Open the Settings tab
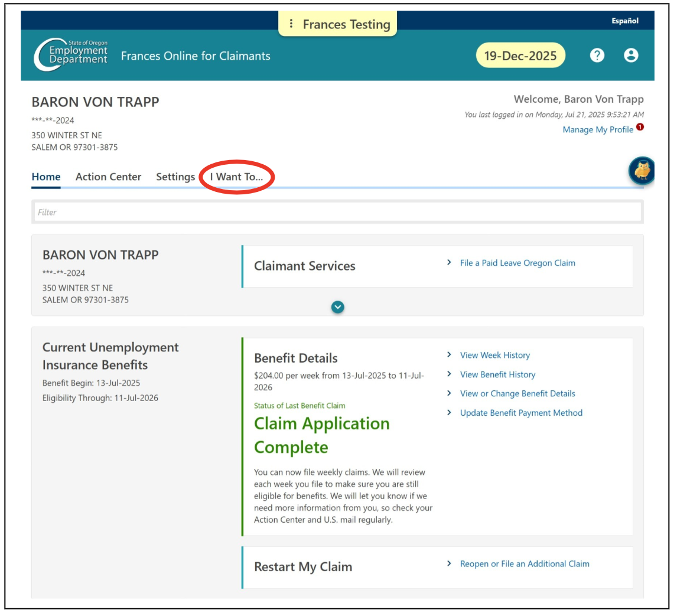Screen dimensions: 677x616 pyautogui.click(x=175, y=177)
